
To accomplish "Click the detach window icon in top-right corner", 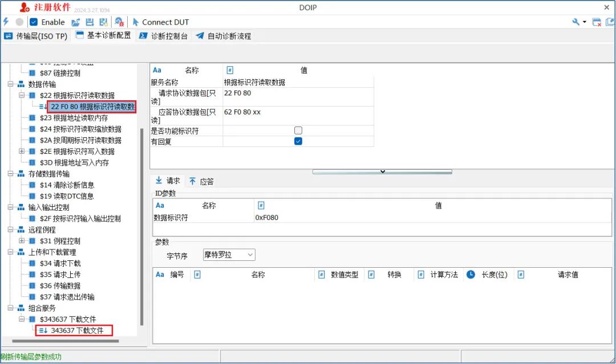I will [611, 22].
